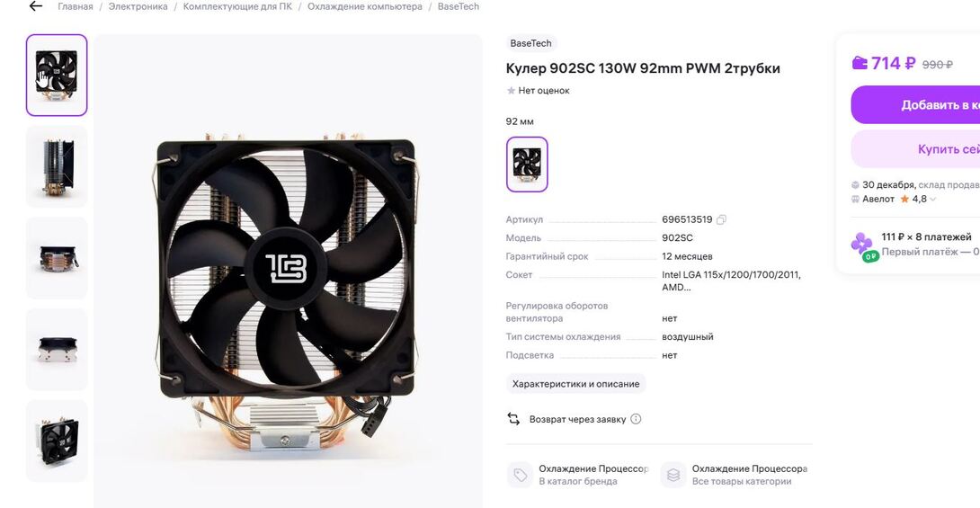980x508 pixels.
Task: Click the category stack icon
Action: [673, 475]
